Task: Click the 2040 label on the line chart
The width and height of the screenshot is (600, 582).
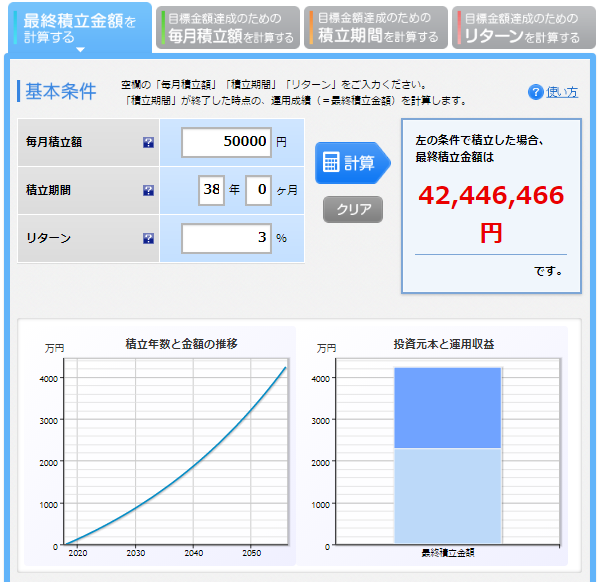Action: (194, 553)
